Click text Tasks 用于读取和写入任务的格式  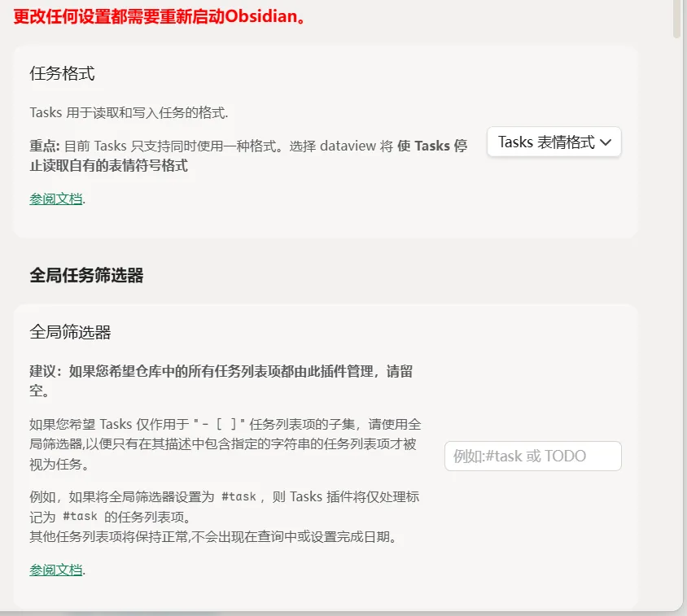point(129,112)
